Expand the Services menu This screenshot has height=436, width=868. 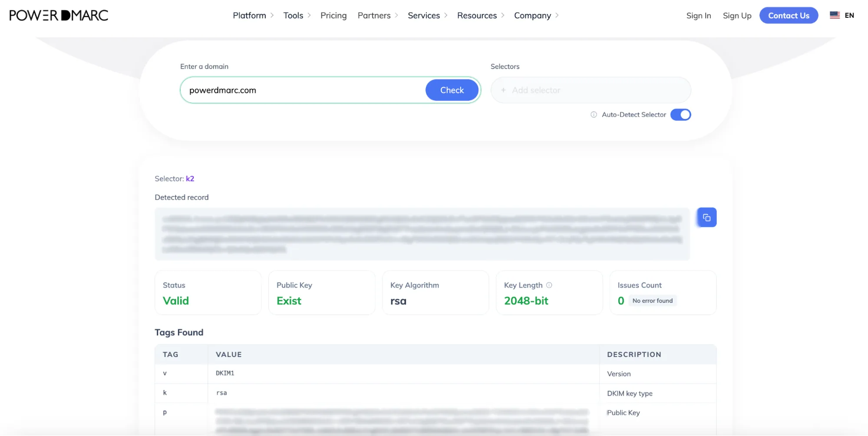427,15
